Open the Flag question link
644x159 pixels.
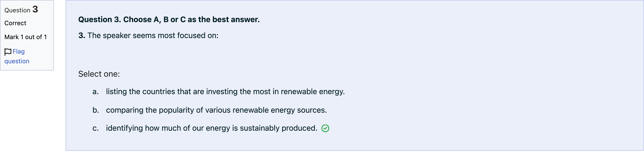click(x=17, y=56)
